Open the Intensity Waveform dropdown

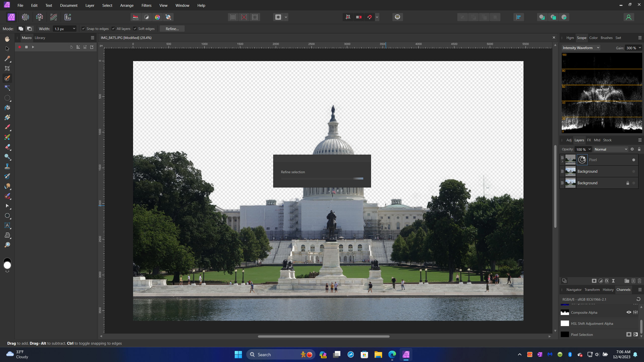581,48
